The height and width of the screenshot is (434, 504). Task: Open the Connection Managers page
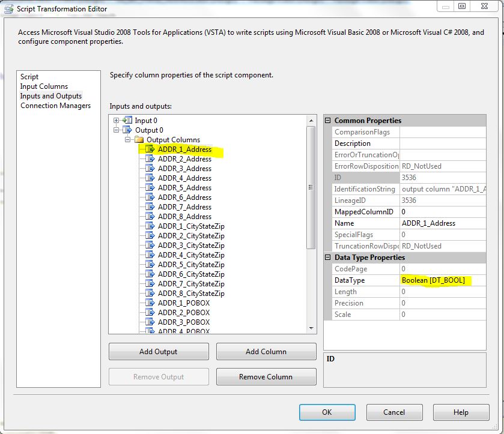click(x=56, y=106)
